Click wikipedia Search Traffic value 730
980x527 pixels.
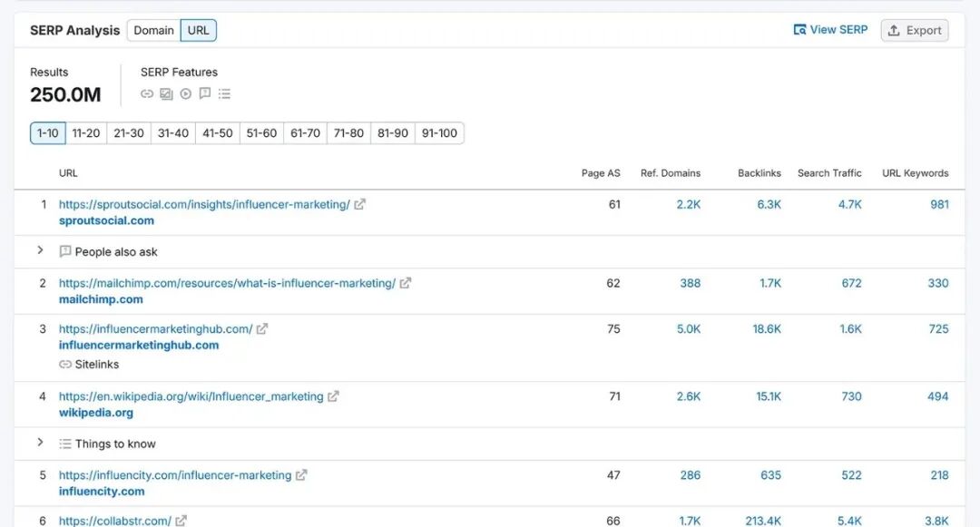coord(851,395)
